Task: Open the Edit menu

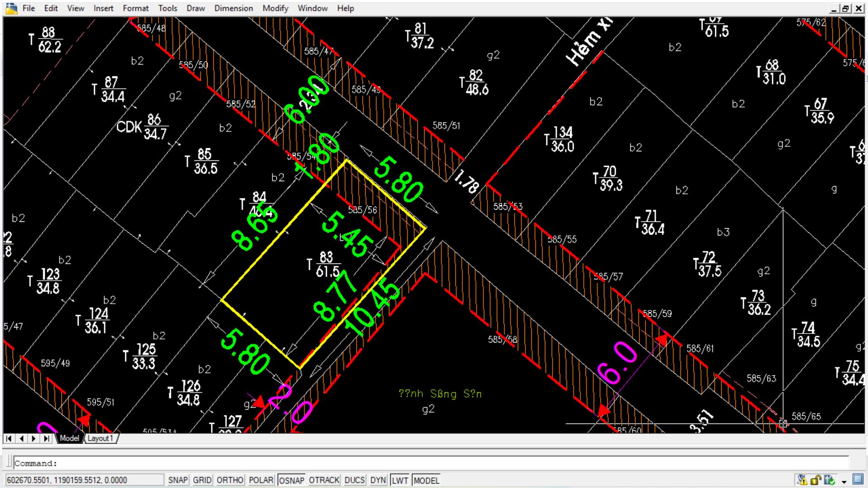Action: tap(51, 8)
